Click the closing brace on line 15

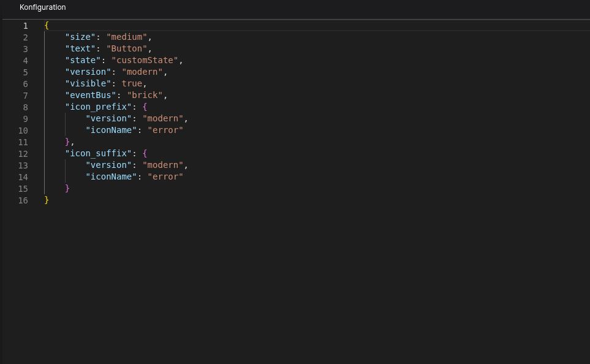[x=67, y=189]
